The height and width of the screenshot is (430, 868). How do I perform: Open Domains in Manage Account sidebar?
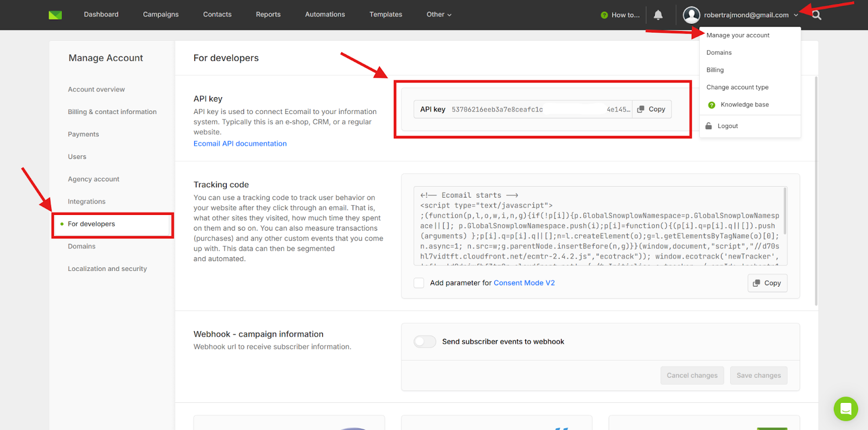tap(81, 246)
